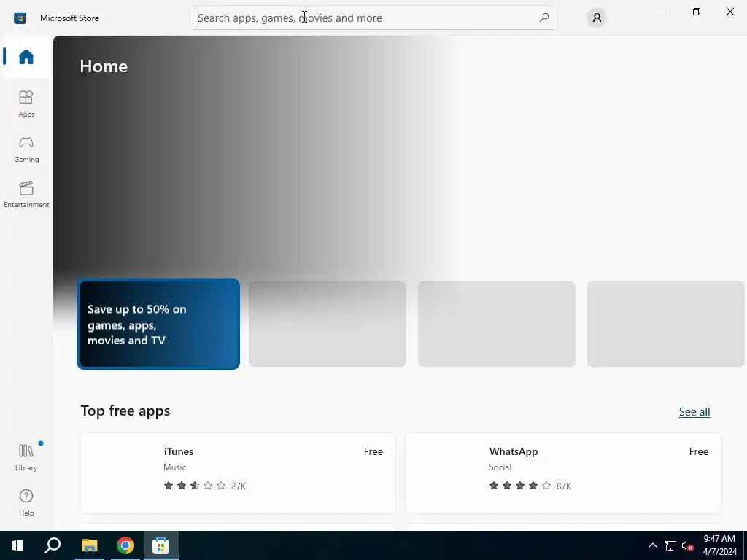This screenshot has height=560, width=747.
Task: Open the clock and date flyout
Action: click(x=719, y=545)
